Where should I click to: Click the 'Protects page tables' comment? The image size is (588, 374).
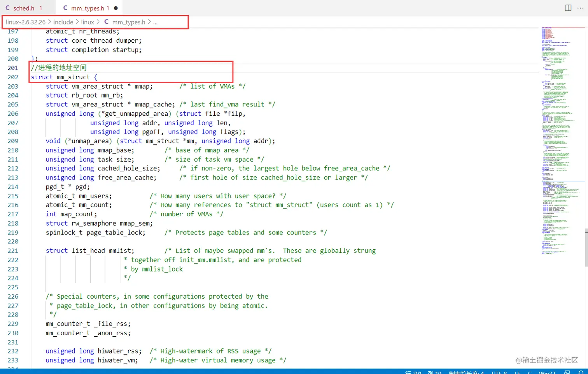246,233
